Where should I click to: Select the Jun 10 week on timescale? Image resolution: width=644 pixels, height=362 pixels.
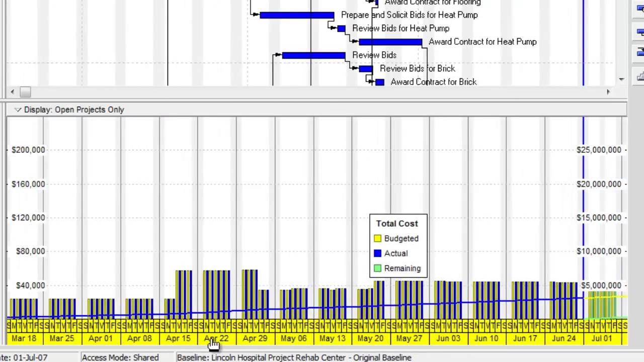tap(487, 338)
